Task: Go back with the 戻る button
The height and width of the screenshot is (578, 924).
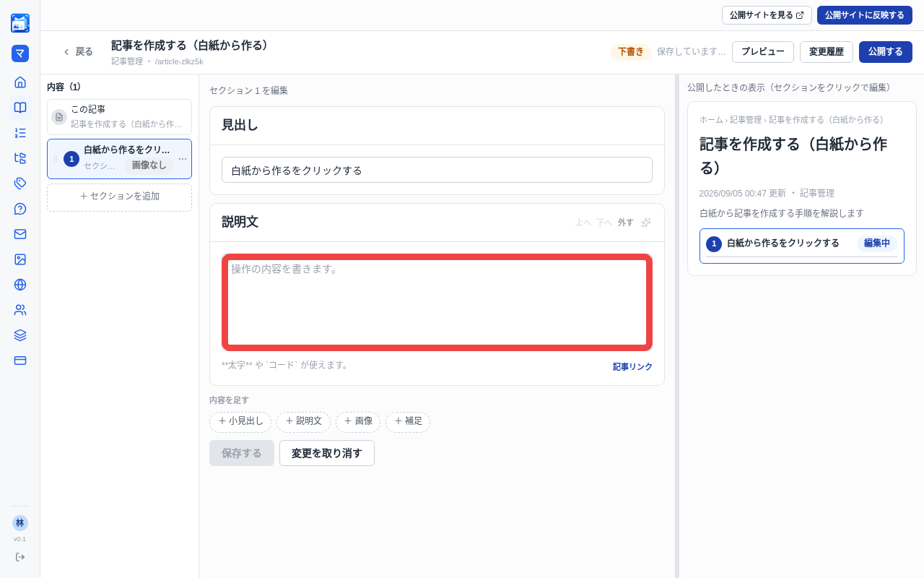Action: coord(78,52)
